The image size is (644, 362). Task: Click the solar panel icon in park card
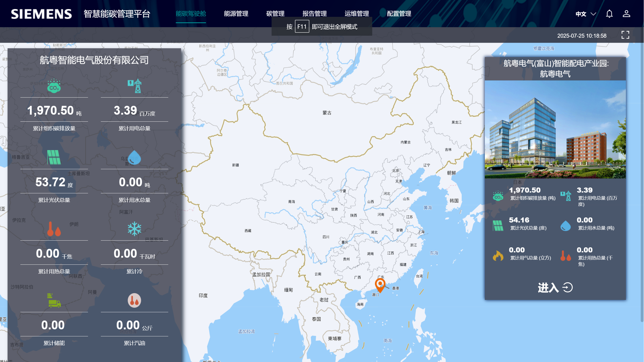pyautogui.click(x=498, y=226)
